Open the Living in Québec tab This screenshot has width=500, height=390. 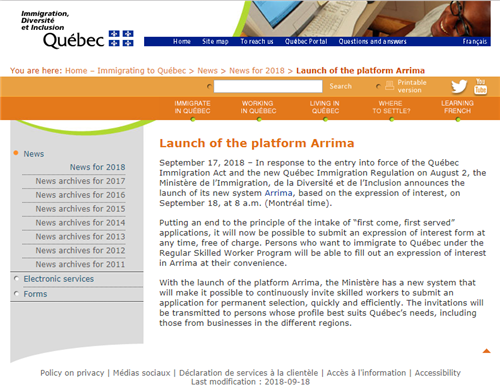click(x=325, y=107)
